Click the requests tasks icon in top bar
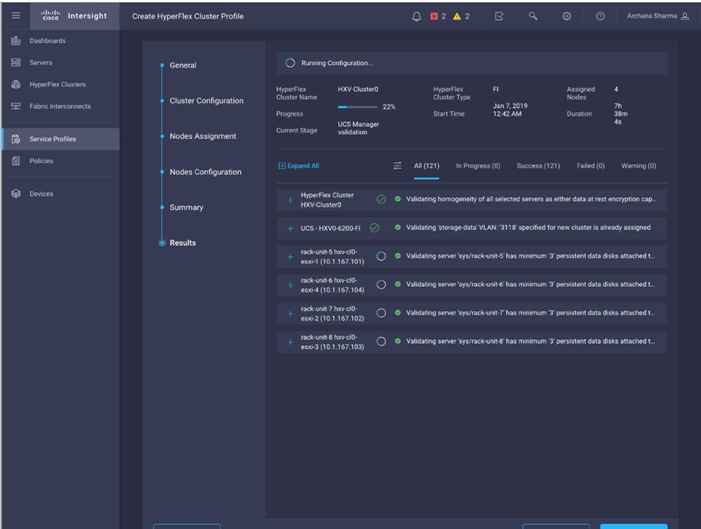701x529 pixels. tap(501, 16)
